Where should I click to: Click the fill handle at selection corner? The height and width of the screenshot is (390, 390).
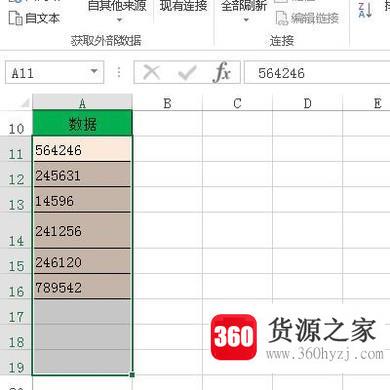132,375
